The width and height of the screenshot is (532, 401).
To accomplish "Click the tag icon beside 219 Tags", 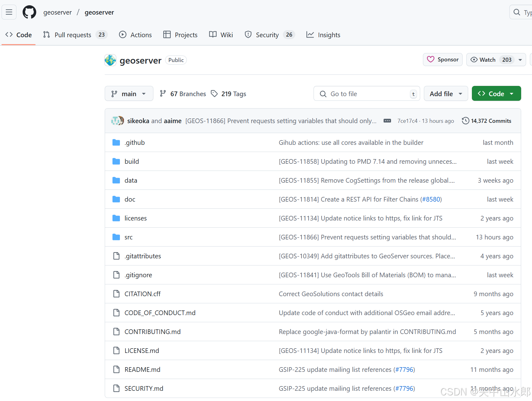I will click(x=214, y=93).
